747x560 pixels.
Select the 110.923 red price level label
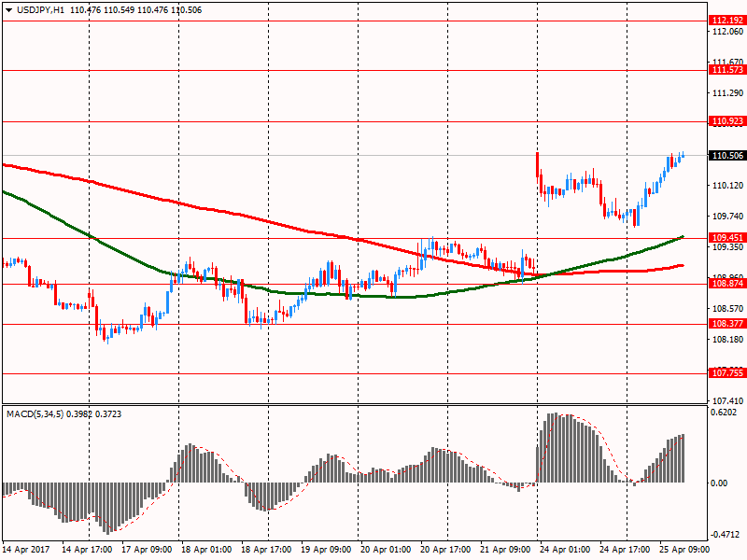[727, 121]
